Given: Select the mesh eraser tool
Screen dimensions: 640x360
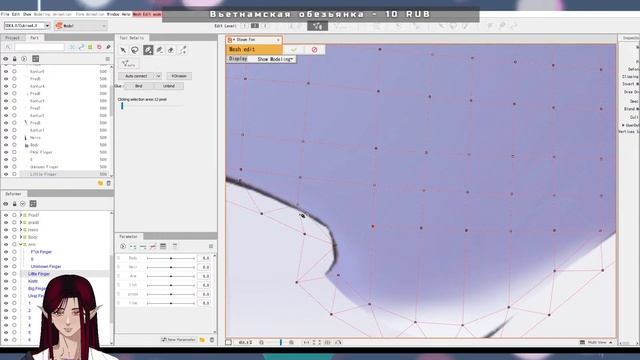Looking at the screenshot, I should pos(171,50).
